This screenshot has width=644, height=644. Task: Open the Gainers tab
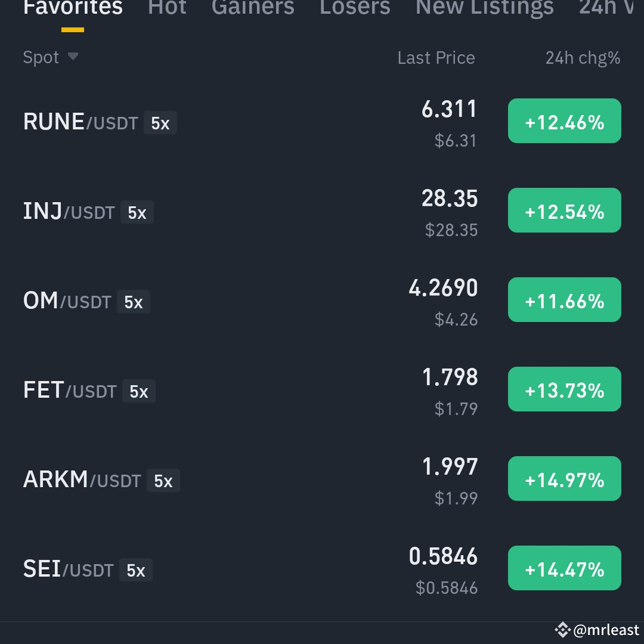click(x=252, y=8)
